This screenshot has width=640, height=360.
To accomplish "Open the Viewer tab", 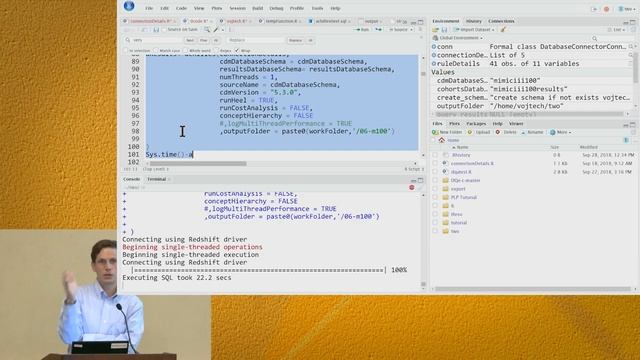I will pos(516,124).
